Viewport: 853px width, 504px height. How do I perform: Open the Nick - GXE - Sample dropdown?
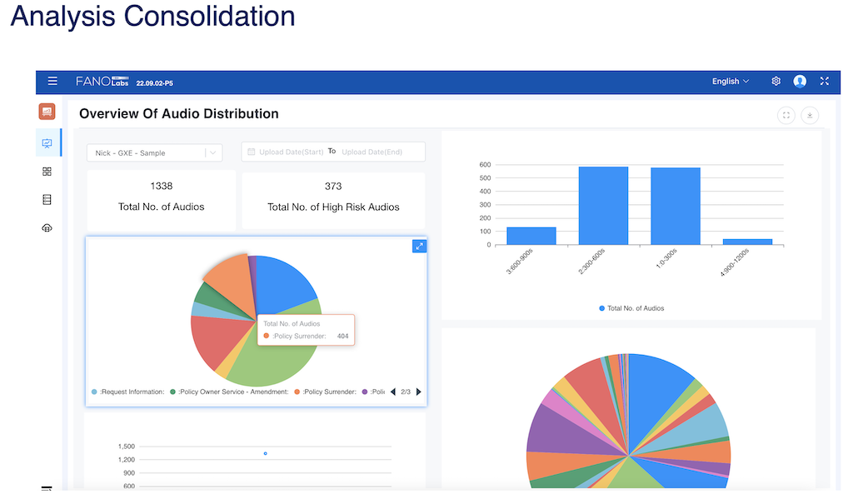pyautogui.click(x=154, y=153)
